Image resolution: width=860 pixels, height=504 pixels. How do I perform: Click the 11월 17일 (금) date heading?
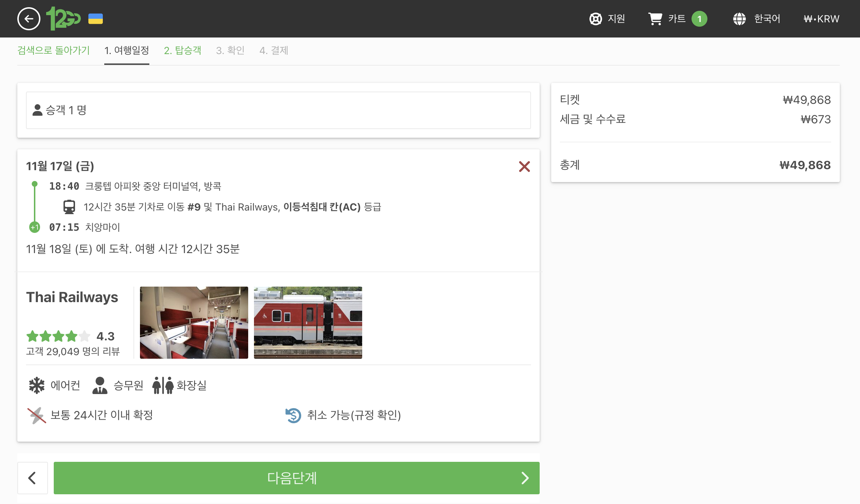(x=60, y=166)
